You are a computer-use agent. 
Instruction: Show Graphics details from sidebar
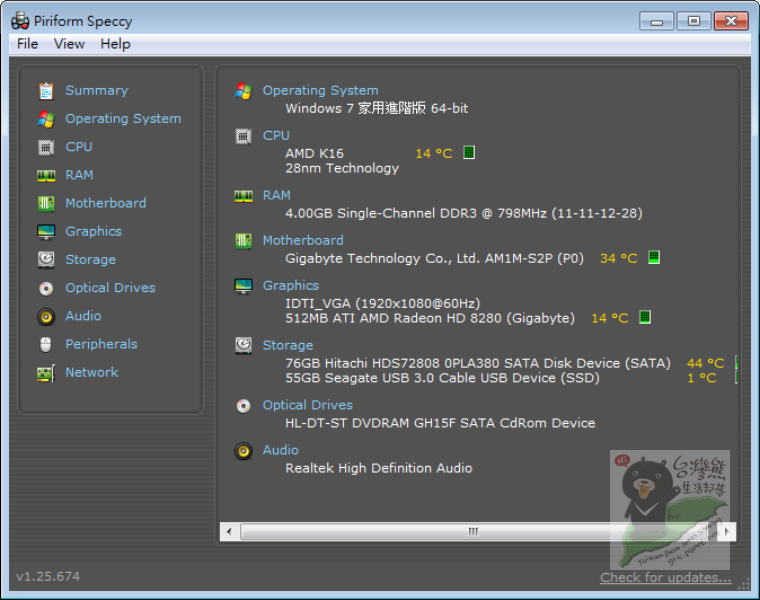(x=94, y=232)
